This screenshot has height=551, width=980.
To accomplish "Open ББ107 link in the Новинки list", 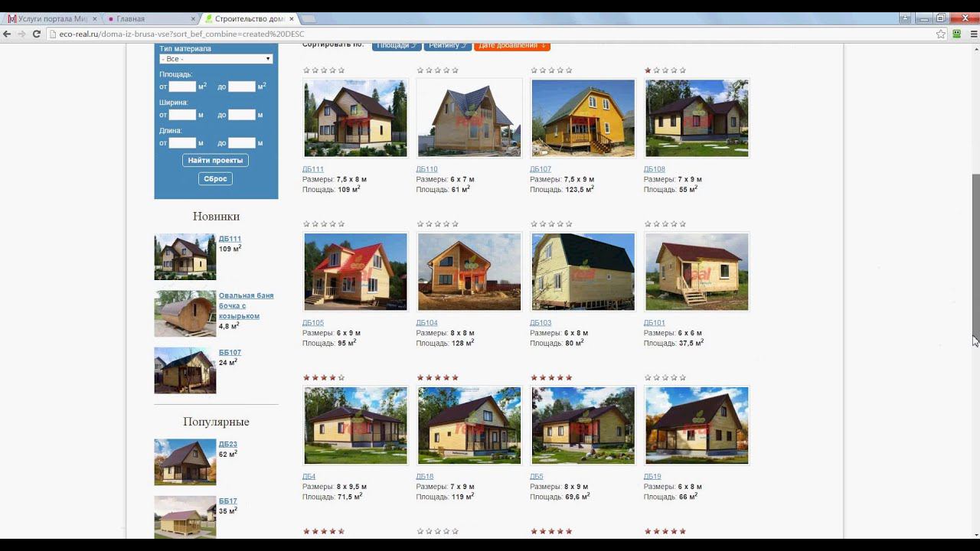I will [230, 353].
